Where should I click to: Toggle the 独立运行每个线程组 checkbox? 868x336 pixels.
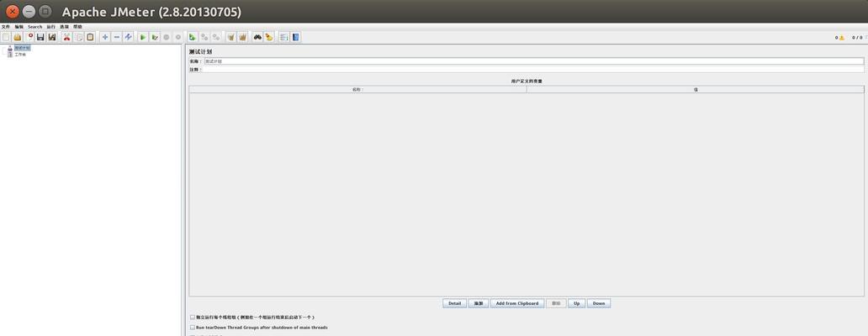pyautogui.click(x=192, y=318)
